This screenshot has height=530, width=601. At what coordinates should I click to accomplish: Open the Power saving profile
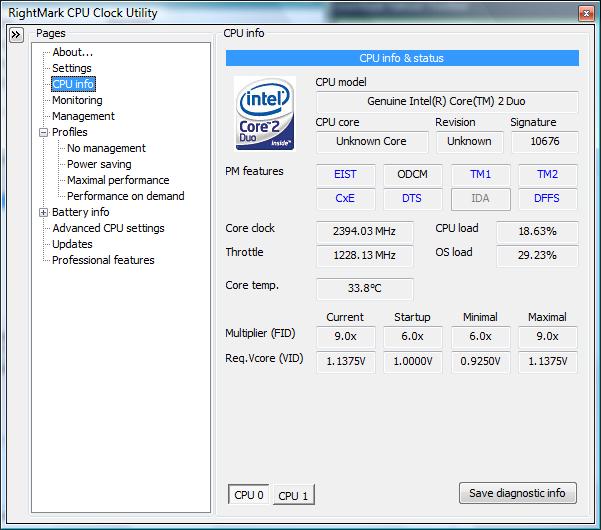tap(99, 164)
